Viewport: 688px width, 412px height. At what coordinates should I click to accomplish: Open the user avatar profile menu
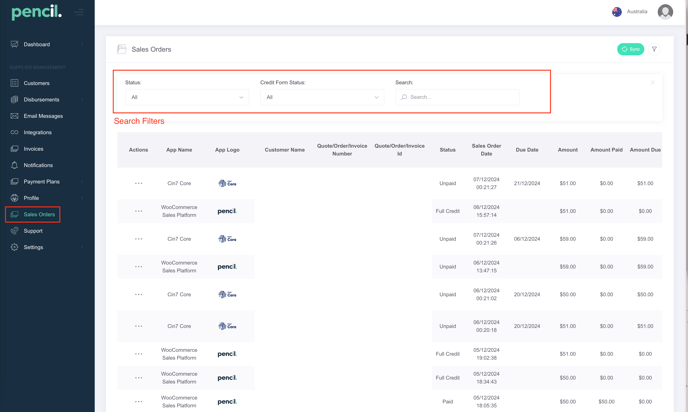[665, 12]
